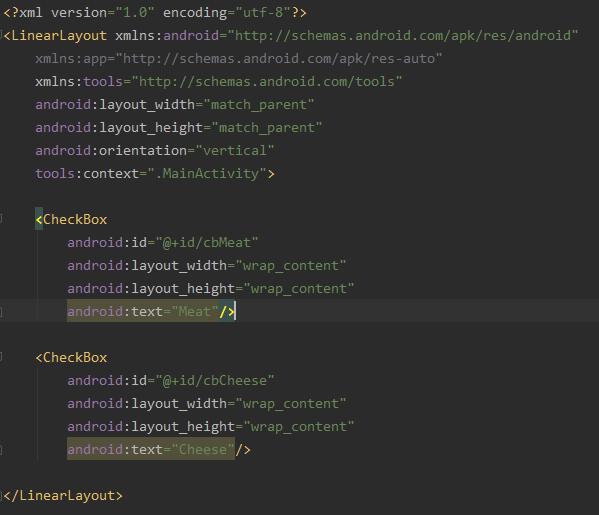Click layout_width "wrap_content" under cbCheese
599x515 pixels.
tap(291, 403)
